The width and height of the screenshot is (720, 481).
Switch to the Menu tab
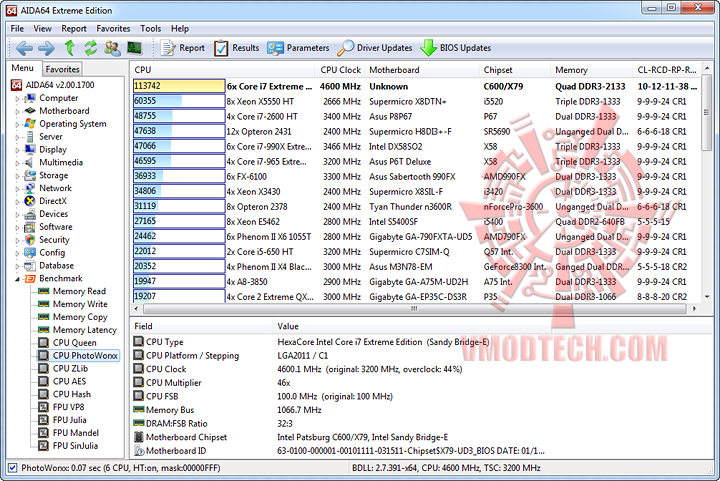coord(22,68)
